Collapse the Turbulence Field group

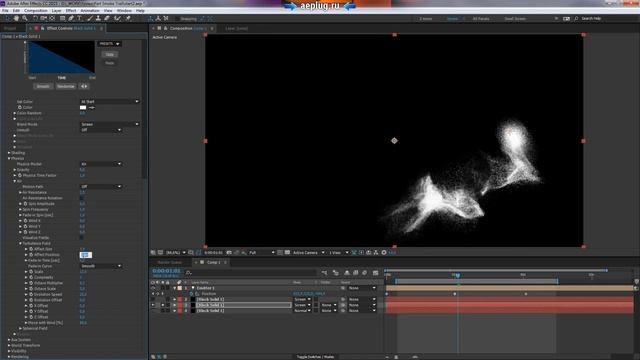tap(20, 243)
